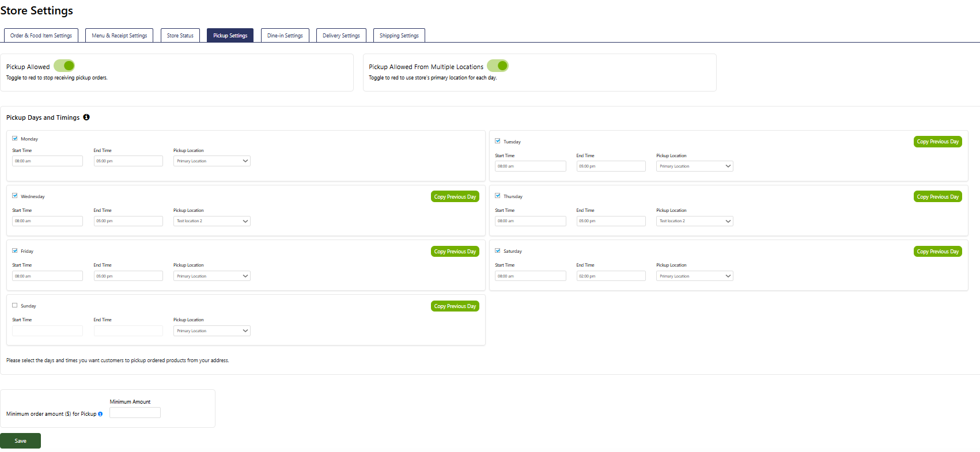Image resolution: width=980 pixels, height=452 pixels.
Task: Click Saturday's End Time field
Action: pos(611,276)
